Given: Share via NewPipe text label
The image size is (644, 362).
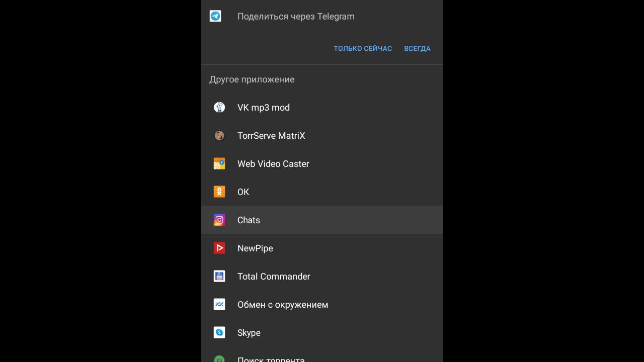Looking at the screenshot, I should coord(255,248).
